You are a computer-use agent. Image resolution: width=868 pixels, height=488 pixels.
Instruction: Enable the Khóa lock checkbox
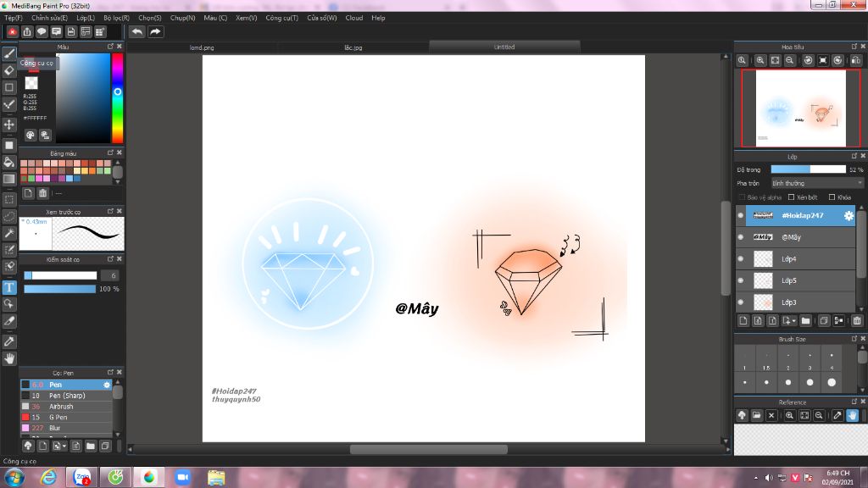click(832, 197)
